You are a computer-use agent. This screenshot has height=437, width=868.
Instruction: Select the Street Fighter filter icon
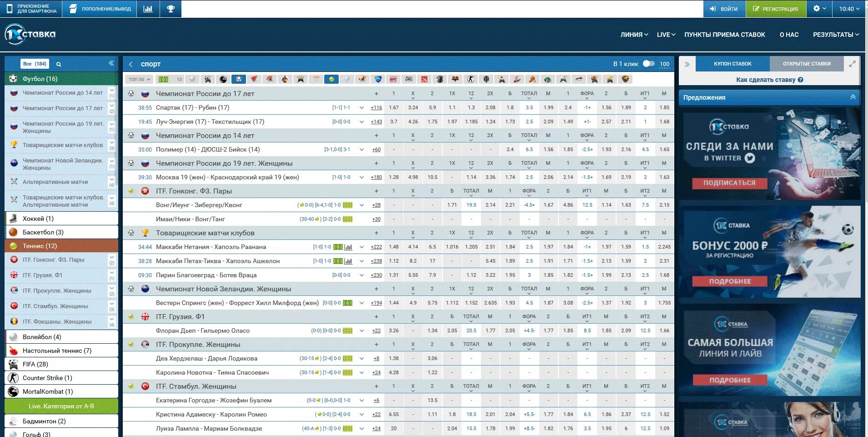[455, 79]
